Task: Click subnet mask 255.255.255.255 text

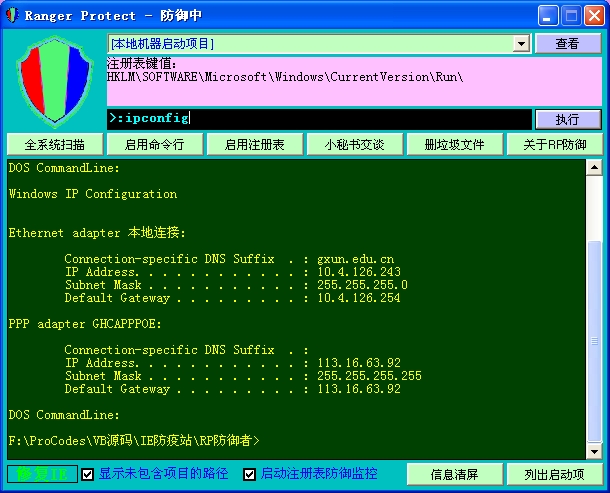Action: click(369, 376)
